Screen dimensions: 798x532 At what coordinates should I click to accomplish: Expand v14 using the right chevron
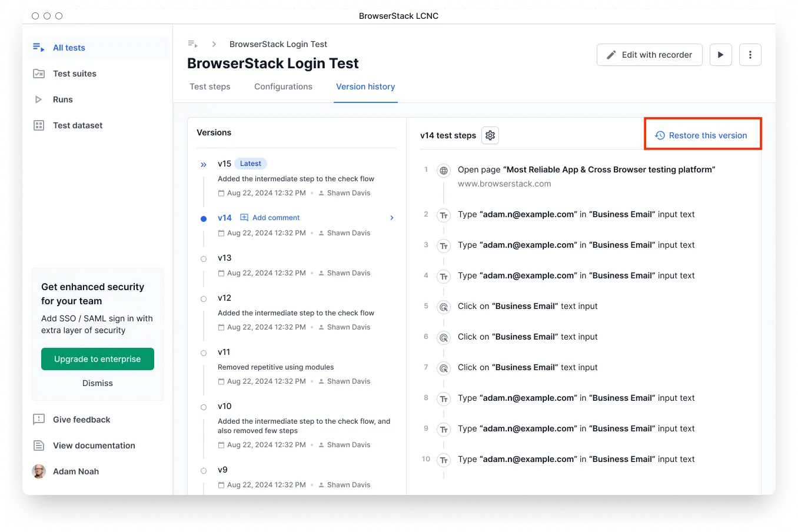click(x=392, y=218)
